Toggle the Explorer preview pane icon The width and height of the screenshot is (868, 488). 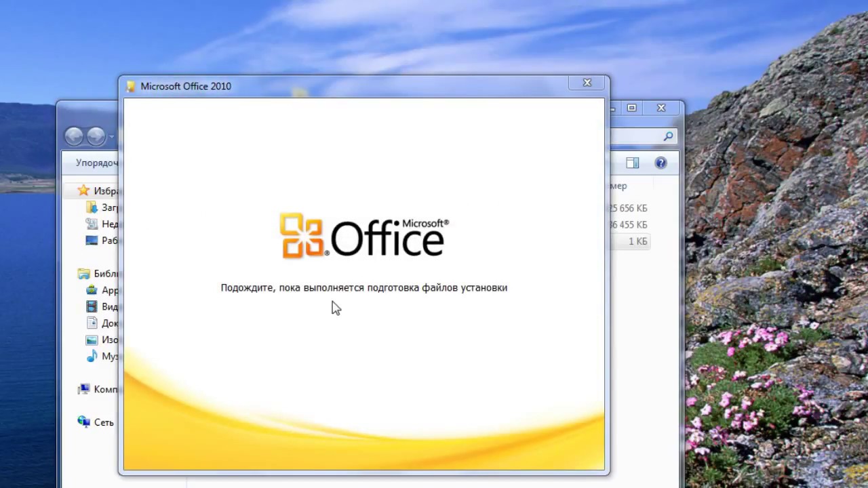[632, 163]
